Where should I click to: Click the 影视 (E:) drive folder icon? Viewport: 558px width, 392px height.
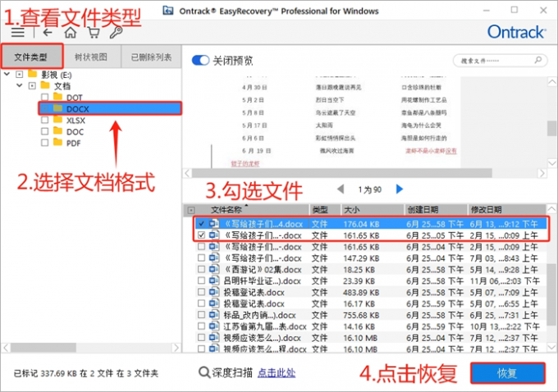32,74
